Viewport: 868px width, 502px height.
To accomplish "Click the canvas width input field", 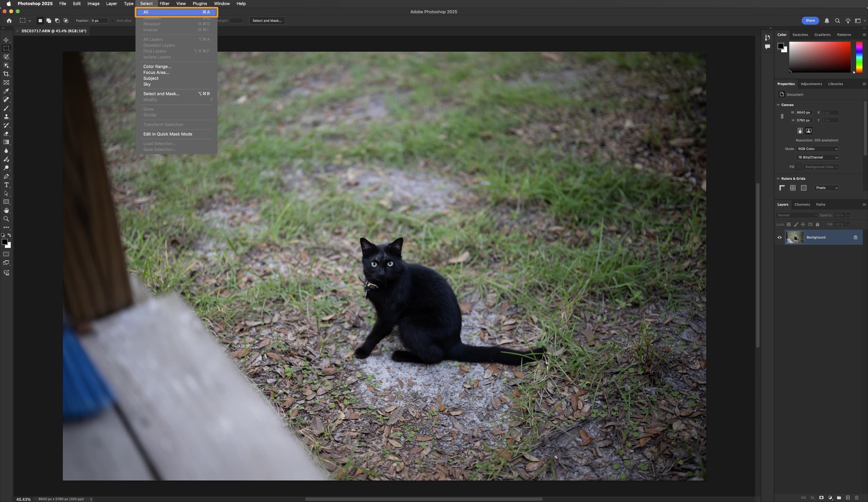I will point(804,112).
